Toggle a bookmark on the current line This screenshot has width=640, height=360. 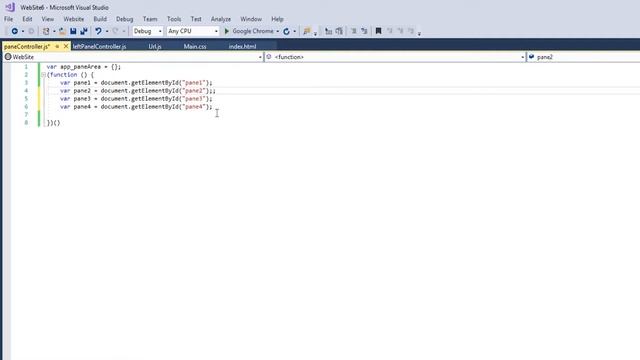coord(378,31)
